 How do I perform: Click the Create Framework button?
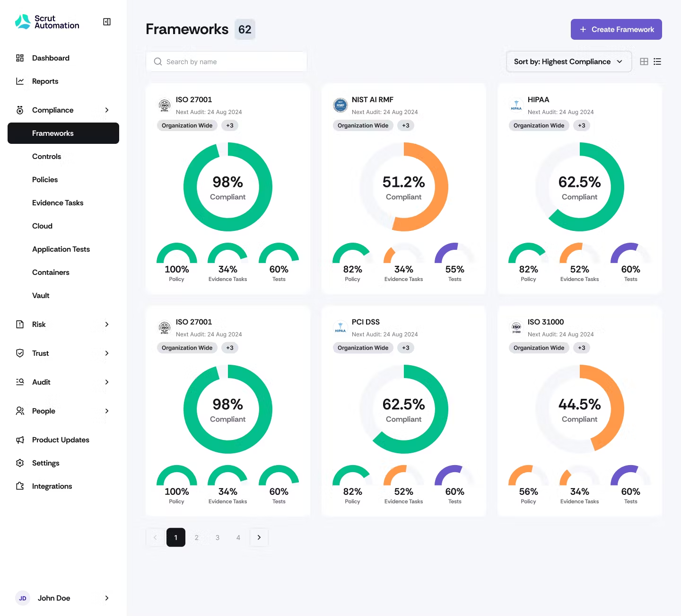616,29
